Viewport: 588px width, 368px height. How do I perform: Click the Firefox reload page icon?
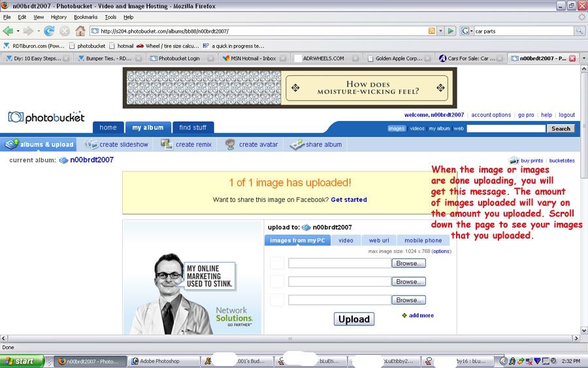pos(49,31)
